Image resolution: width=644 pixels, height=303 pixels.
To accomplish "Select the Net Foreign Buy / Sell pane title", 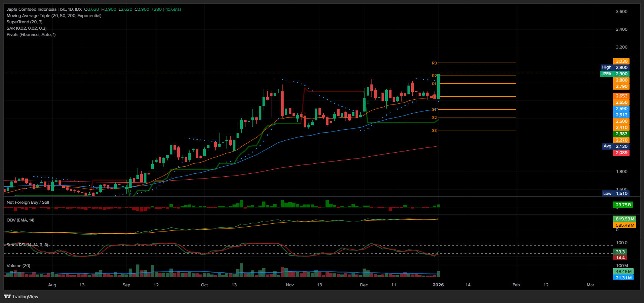I will (28, 202).
